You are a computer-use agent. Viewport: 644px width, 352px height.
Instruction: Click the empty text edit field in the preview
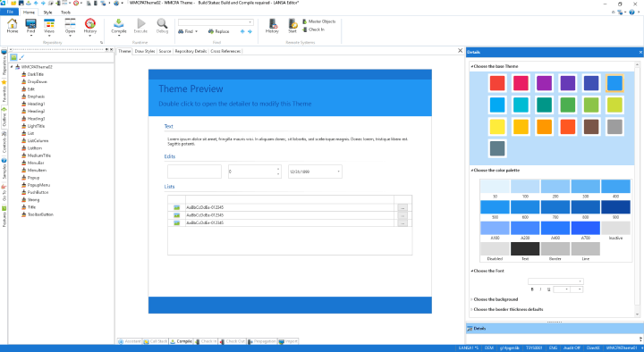click(x=194, y=172)
